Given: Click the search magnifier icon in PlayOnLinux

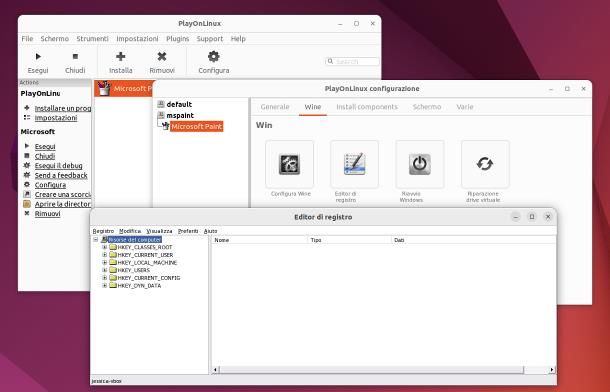Looking at the screenshot, I should pyautogui.click(x=330, y=61).
